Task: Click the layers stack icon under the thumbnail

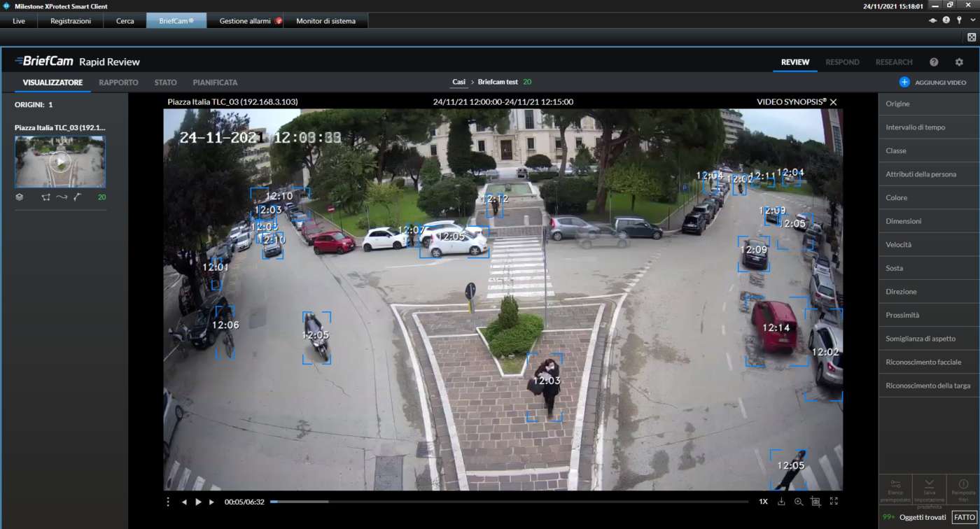Action: (x=20, y=197)
